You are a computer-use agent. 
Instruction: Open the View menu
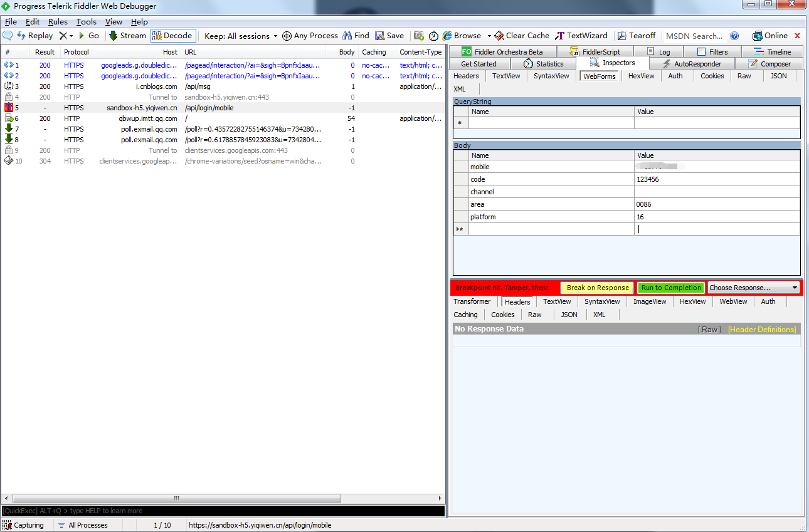click(x=114, y=22)
